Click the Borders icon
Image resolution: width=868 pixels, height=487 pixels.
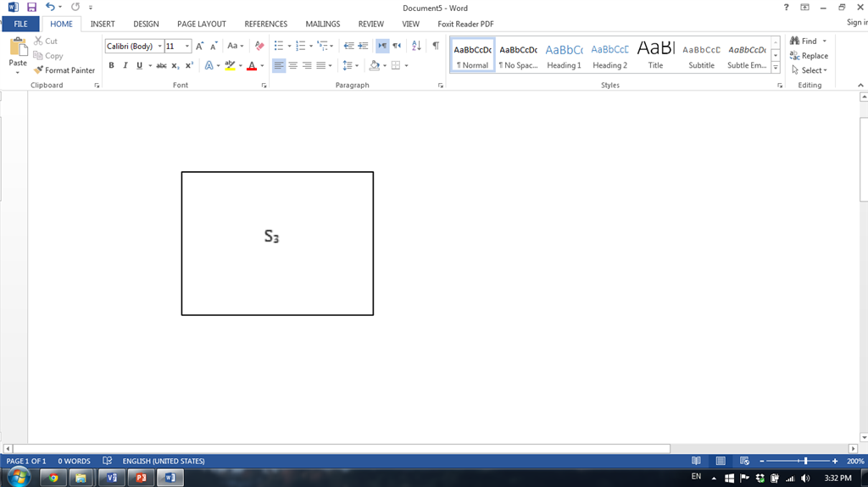pyautogui.click(x=396, y=65)
